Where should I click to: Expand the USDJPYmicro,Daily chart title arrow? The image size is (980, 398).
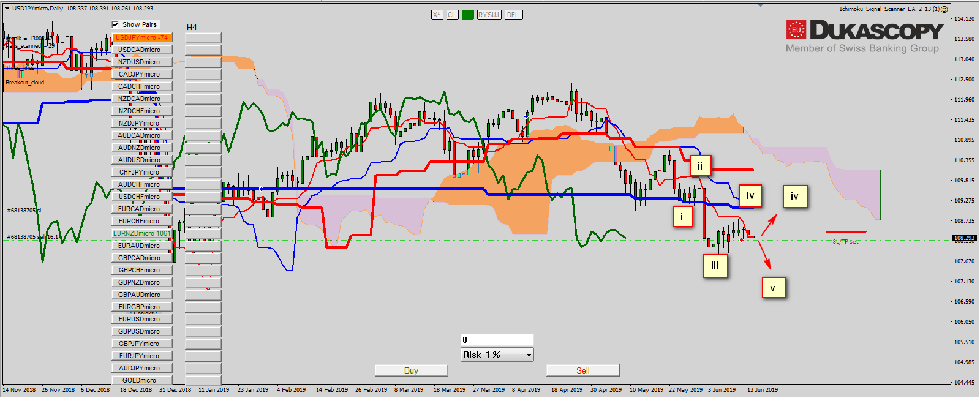click(x=7, y=9)
